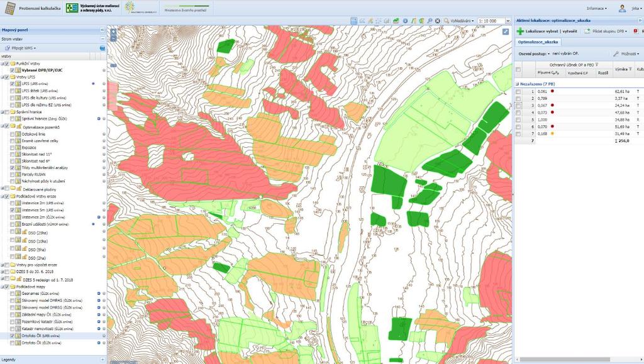Check the Sklonitost nad 11° layer
The height and width of the screenshot is (364, 644).
click(13, 154)
